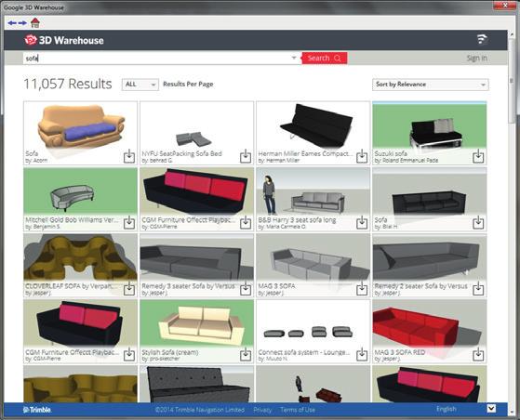
Task: Click the 11,057 Results count text
Action: coord(68,85)
